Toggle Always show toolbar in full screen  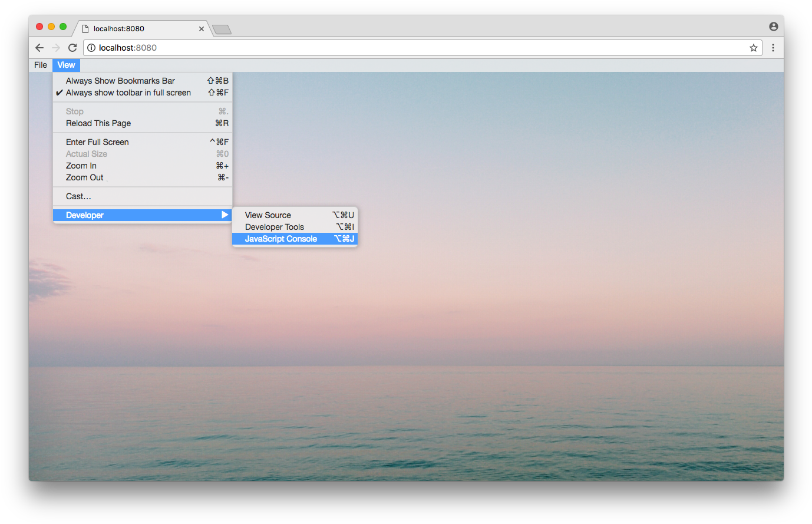pyautogui.click(x=143, y=93)
